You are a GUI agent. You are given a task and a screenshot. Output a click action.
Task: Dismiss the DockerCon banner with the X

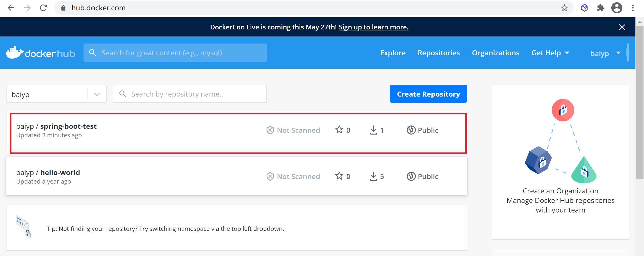(622, 27)
